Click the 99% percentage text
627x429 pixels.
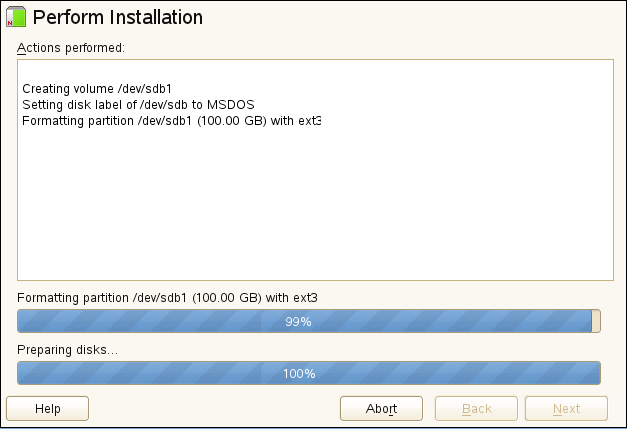[299, 322]
